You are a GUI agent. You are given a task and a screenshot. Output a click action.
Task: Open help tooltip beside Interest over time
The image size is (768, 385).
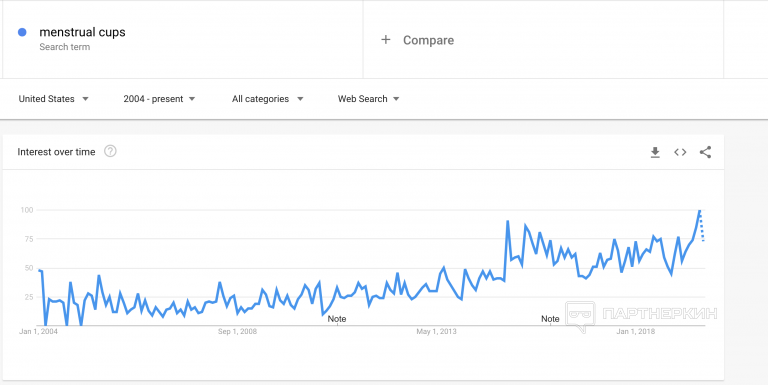(110, 151)
